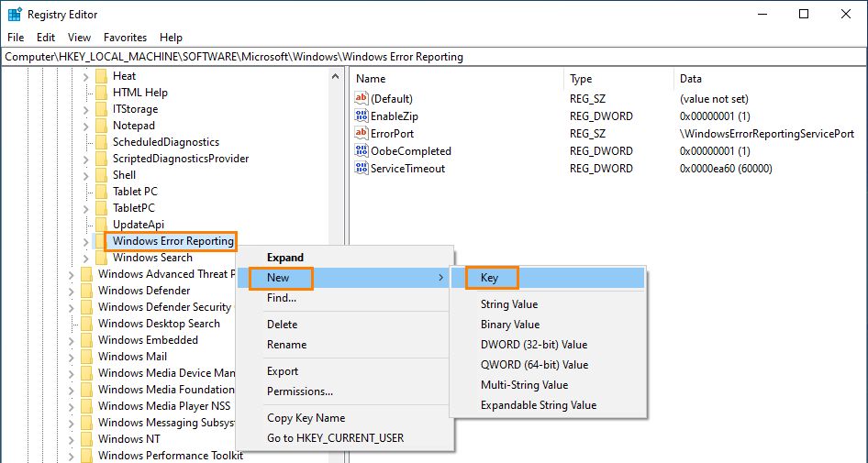868x463 pixels.
Task: Open the Edit menu
Action: (46, 38)
